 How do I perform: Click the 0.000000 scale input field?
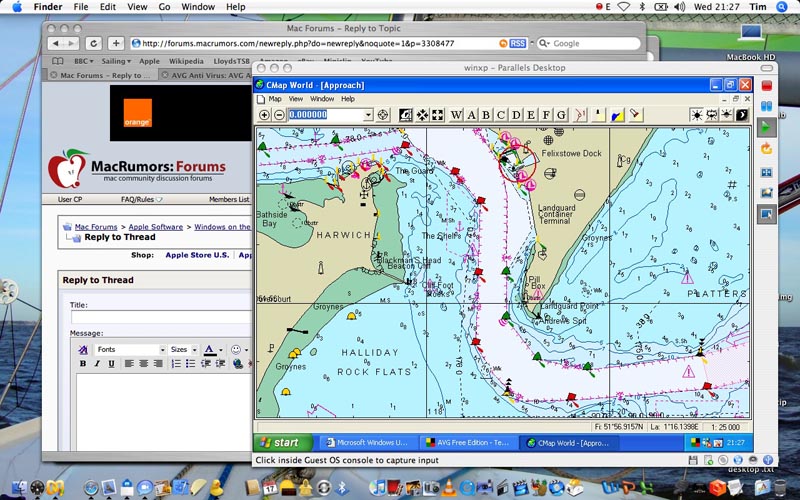tap(327, 115)
